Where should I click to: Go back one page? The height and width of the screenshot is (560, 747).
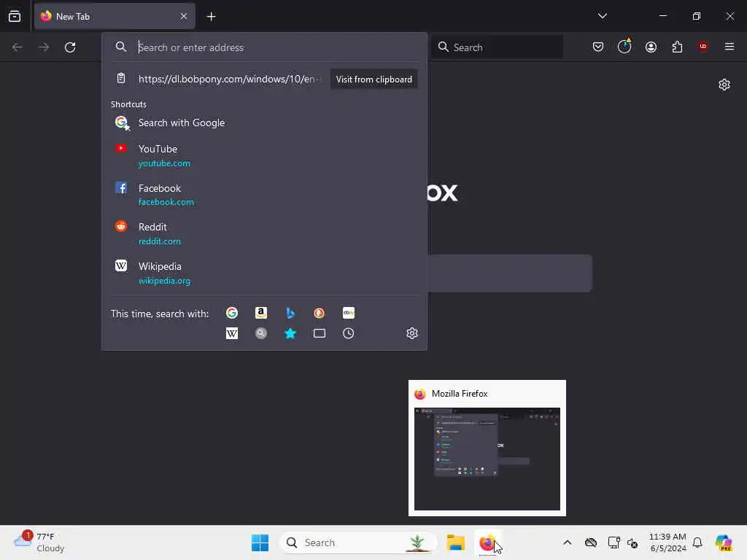point(18,47)
